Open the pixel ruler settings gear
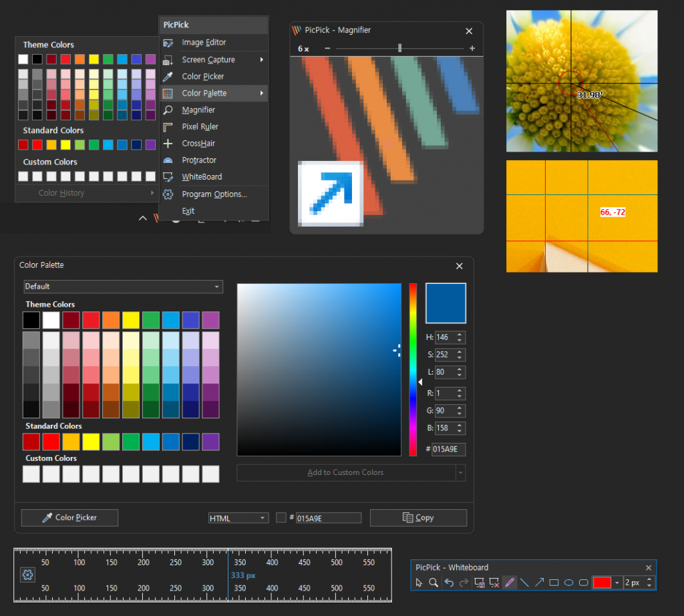Image resolution: width=684 pixels, height=616 pixels. [x=27, y=575]
